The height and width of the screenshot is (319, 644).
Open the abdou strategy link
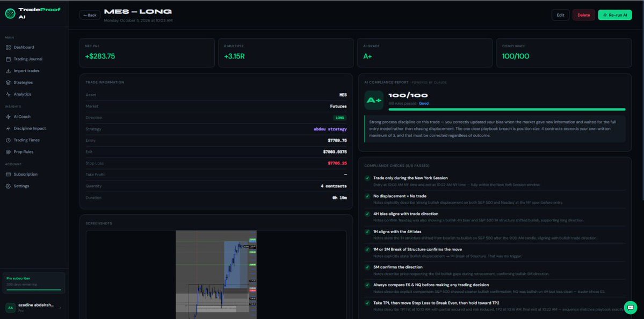(330, 129)
